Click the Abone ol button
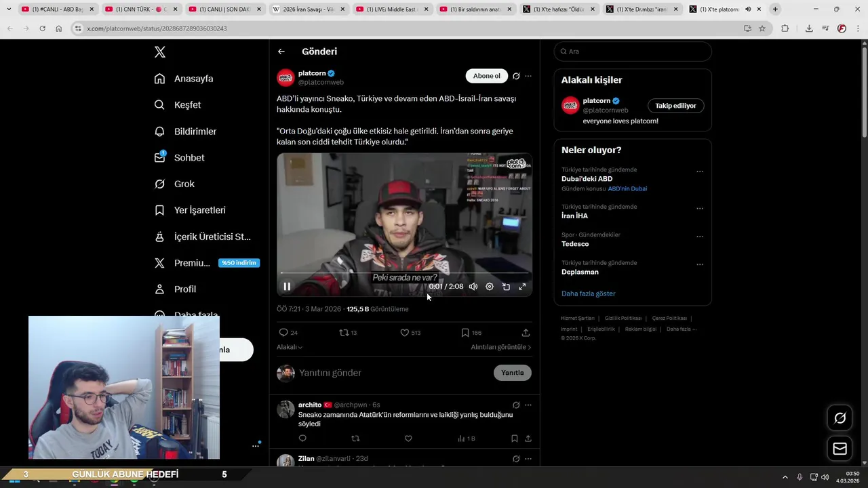This screenshot has width=868, height=488. [486, 76]
